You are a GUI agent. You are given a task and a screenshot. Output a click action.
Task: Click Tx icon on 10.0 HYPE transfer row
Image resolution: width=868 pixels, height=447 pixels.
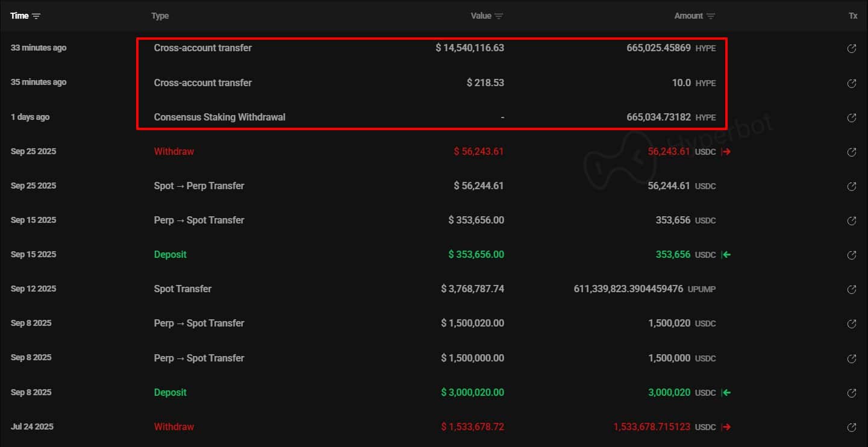[852, 83]
